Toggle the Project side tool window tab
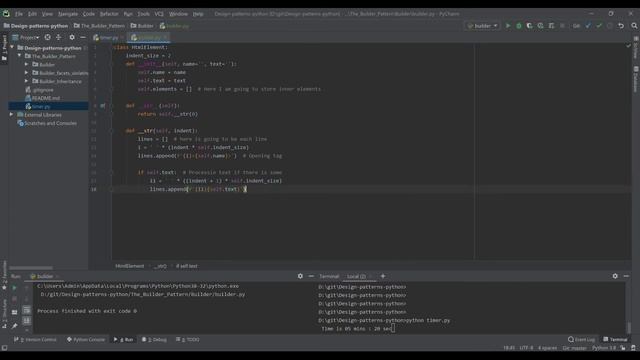The image size is (640, 360). pos(4,47)
